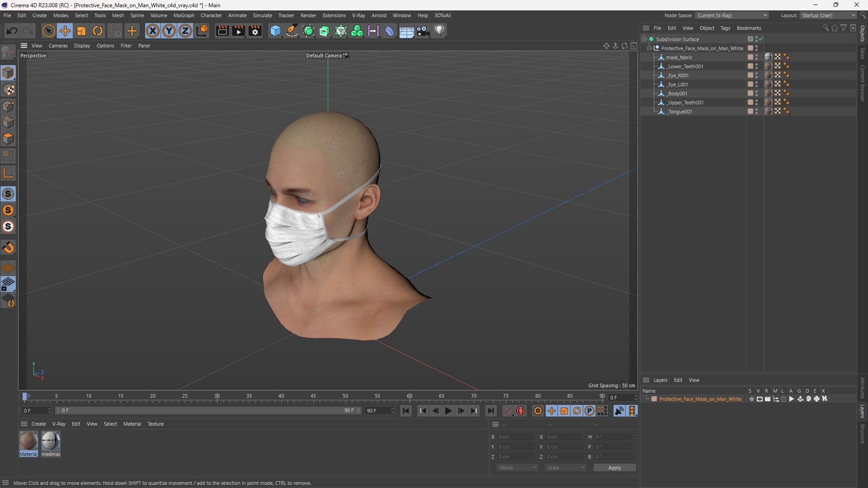Image resolution: width=868 pixels, height=488 pixels.
Task: Open the World coordinate dropdown
Action: point(517,468)
